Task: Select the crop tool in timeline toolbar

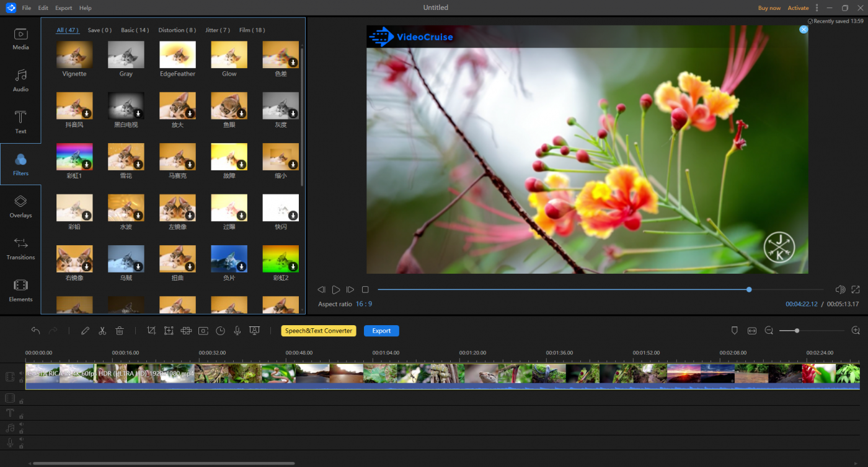Action: click(x=151, y=331)
